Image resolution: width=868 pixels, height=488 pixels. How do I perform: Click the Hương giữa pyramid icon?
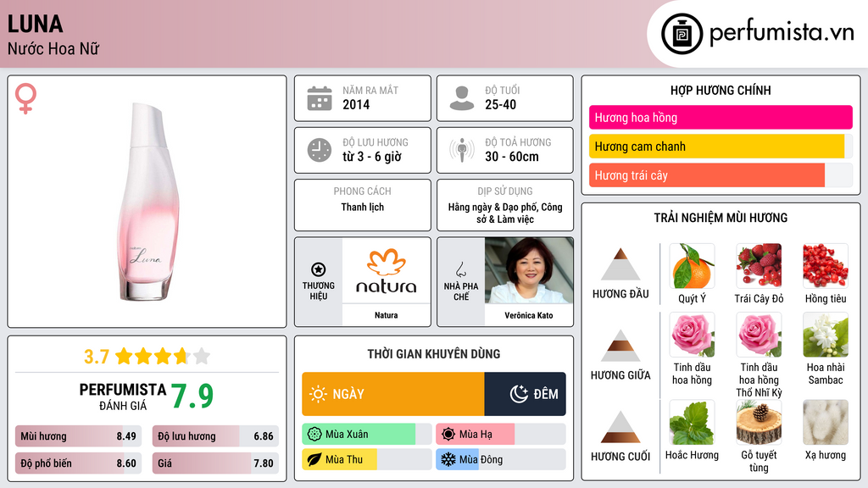pyautogui.click(x=620, y=346)
